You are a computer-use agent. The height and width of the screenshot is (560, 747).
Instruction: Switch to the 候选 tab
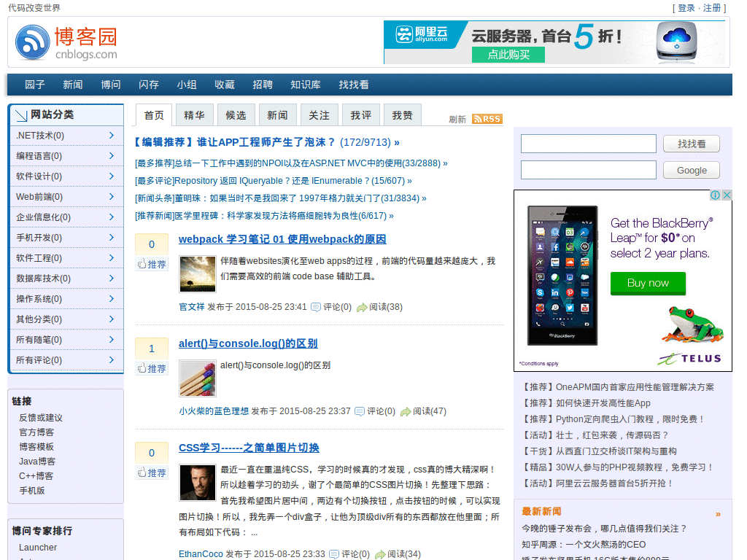tap(236, 114)
